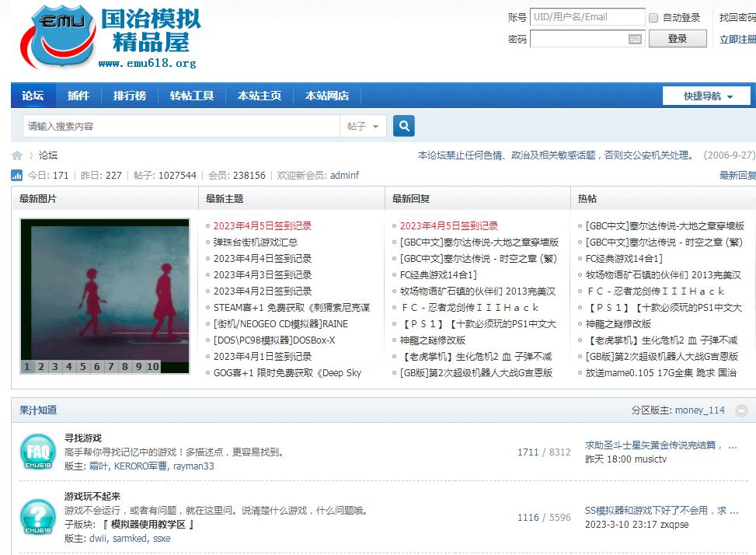Viewport: 756px width, 555px height.
Task: Open 2023年4月2日签到记录 thread
Action: pos(263,291)
